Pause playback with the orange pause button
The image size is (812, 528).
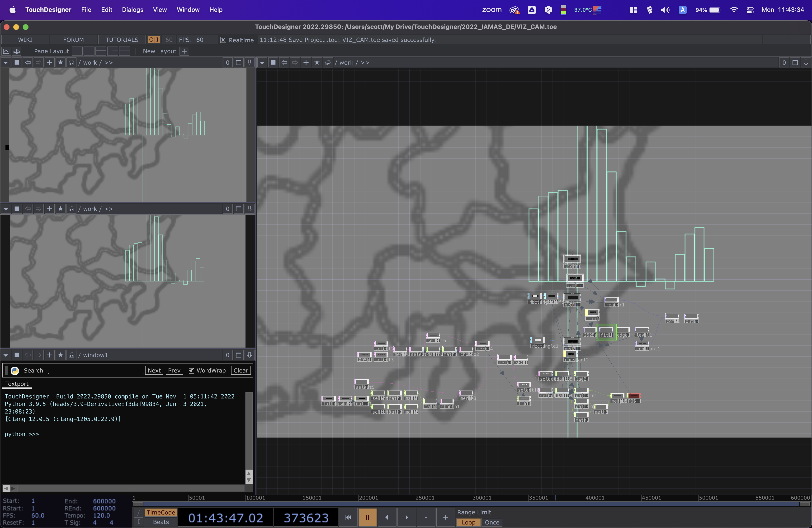click(368, 517)
